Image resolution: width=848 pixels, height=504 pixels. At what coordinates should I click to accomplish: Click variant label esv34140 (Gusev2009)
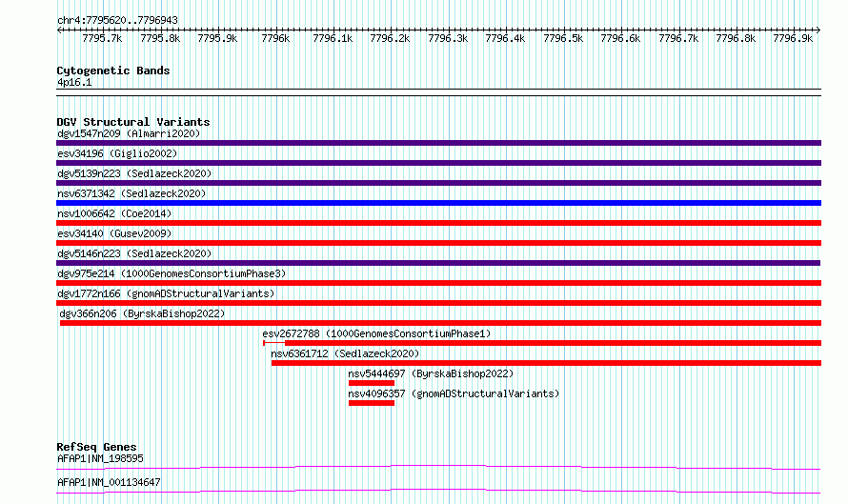114,233
